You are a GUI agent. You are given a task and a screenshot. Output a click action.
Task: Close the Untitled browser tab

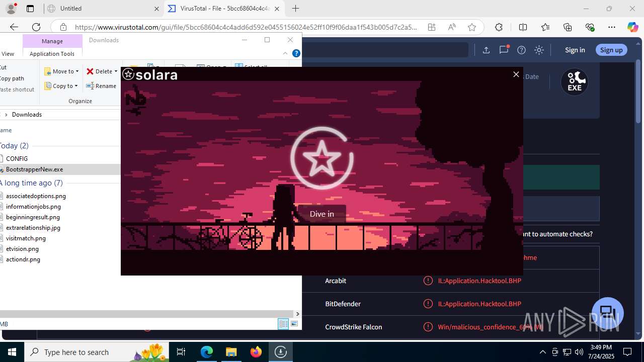click(x=156, y=9)
